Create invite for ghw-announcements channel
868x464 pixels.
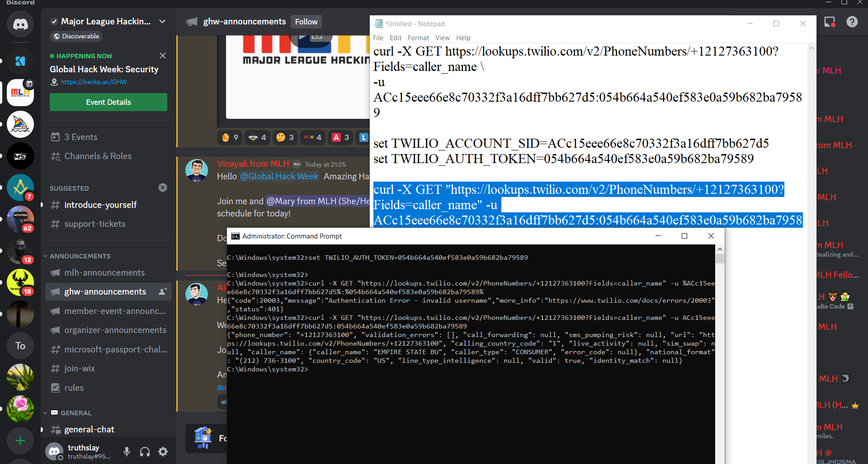point(163,291)
